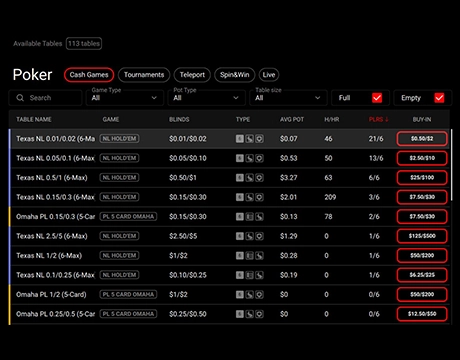Click the $12.50/$50 buy-in button

[422, 314]
